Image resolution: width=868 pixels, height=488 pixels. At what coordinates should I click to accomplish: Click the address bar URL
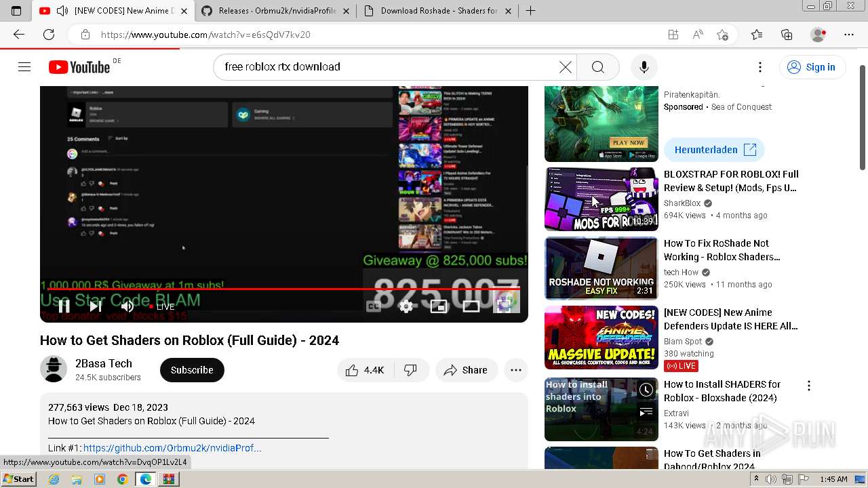pyautogui.click(x=205, y=35)
